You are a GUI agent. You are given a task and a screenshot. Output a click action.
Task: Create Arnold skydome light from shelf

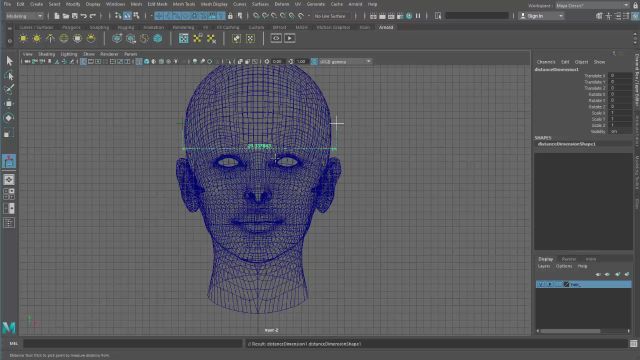tap(64, 38)
